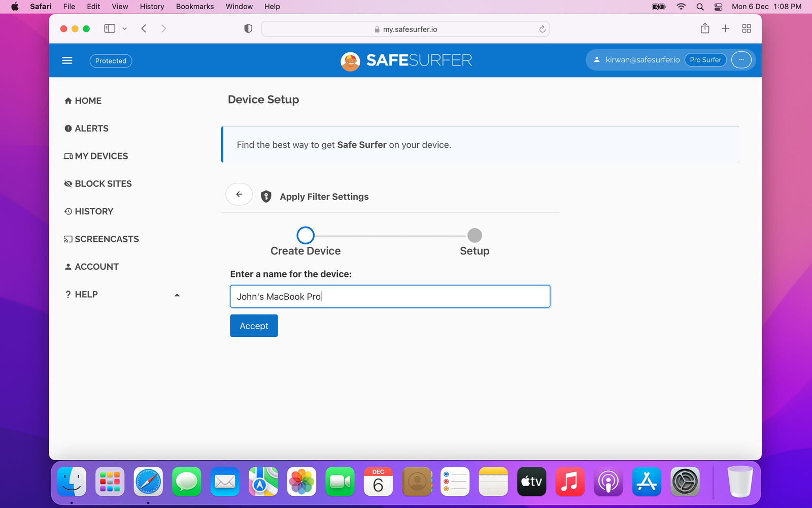This screenshot has height=508, width=812.
Task: Click the back arrow button beside Apply Filter Settings
Action: tap(239, 194)
